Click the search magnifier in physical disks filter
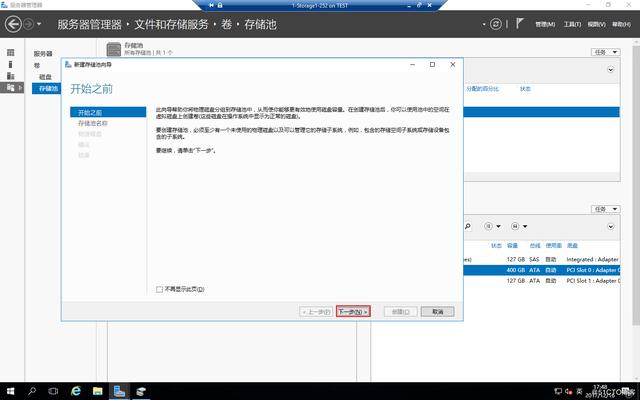Image resolution: width=640 pixels, height=400 pixels. pyautogui.click(x=468, y=226)
